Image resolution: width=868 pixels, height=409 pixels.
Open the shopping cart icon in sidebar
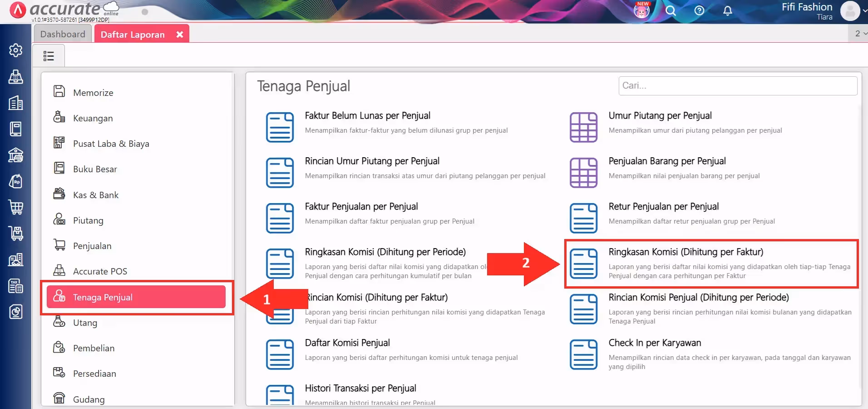(16, 208)
